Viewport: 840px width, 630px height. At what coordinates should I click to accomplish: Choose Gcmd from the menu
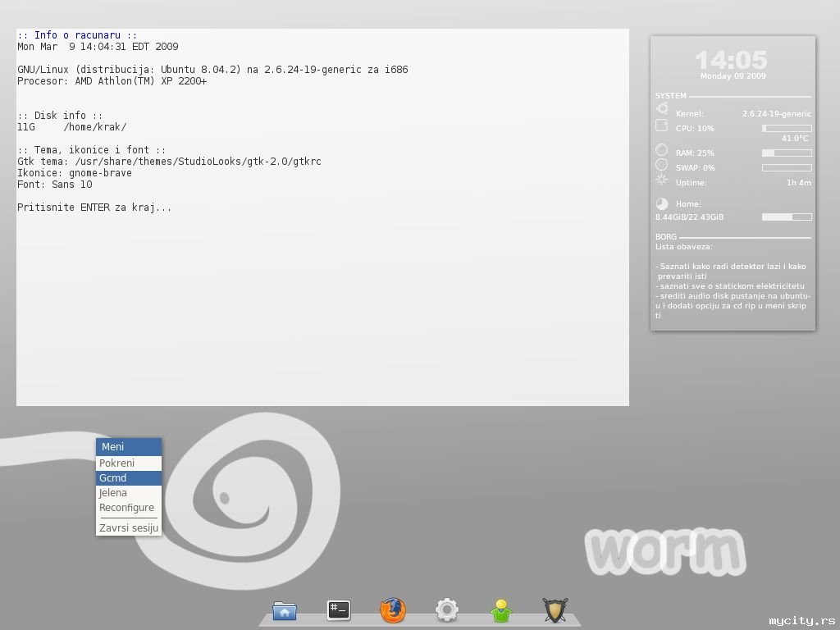coord(129,478)
